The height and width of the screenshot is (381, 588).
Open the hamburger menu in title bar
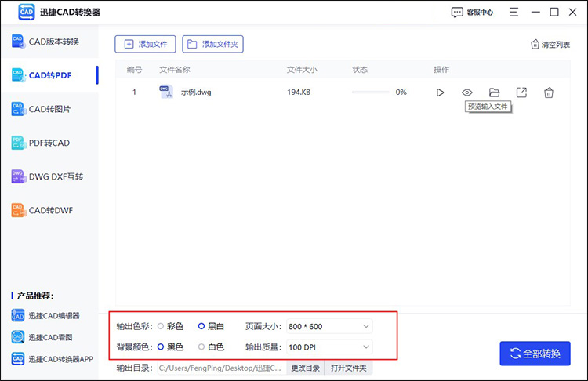(514, 13)
